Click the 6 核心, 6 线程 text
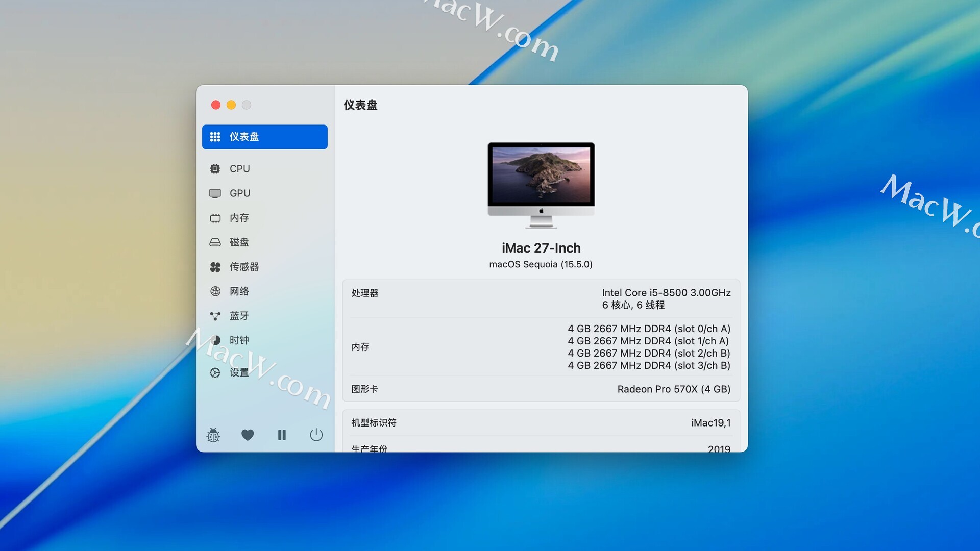The image size is (980, 551). pyautogui.click(x=633, y=305)
